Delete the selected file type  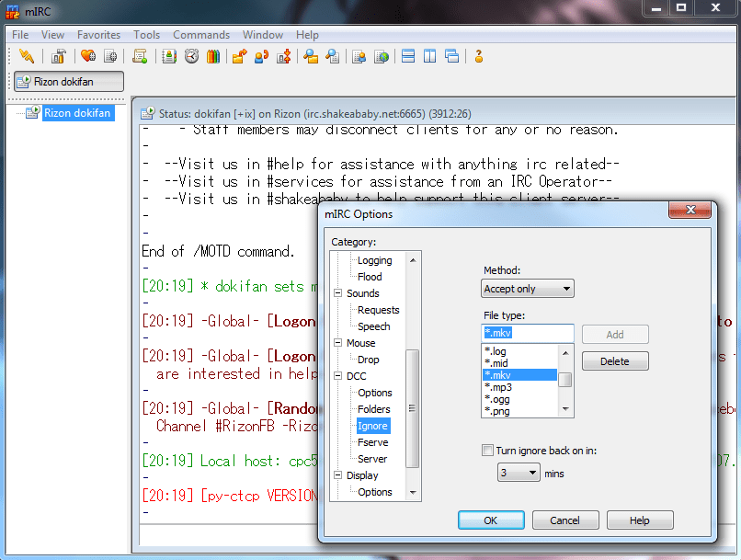615,361
